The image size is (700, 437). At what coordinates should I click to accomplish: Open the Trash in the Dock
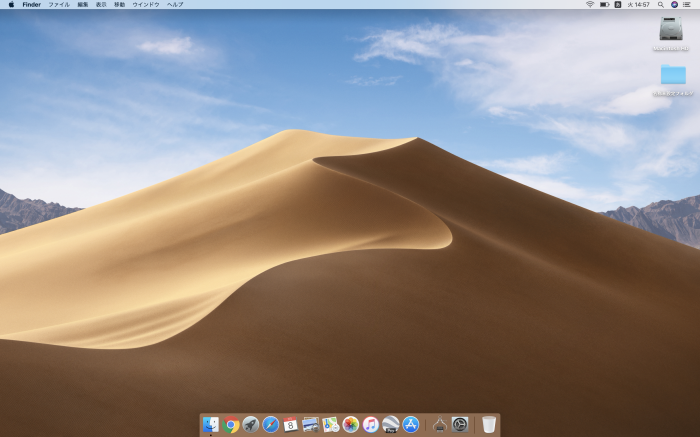489,425
